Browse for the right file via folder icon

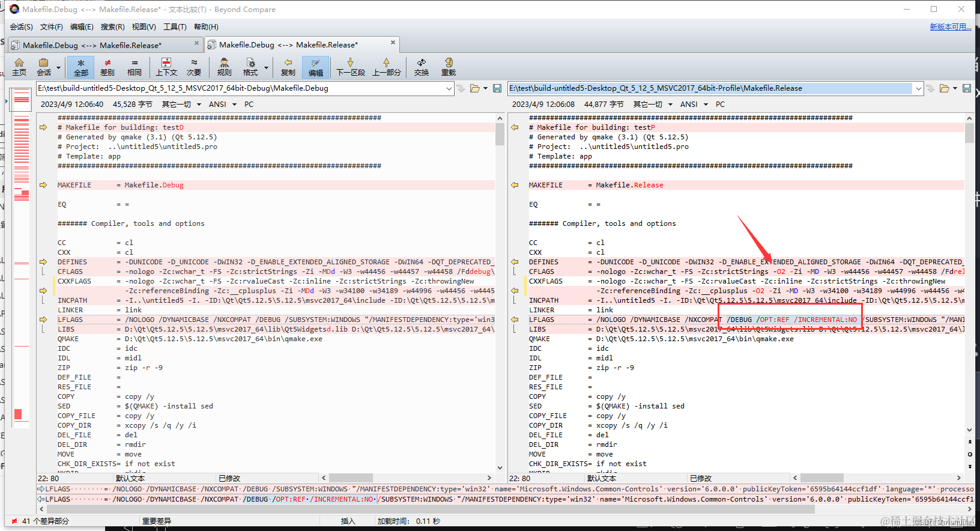(944, 88)
